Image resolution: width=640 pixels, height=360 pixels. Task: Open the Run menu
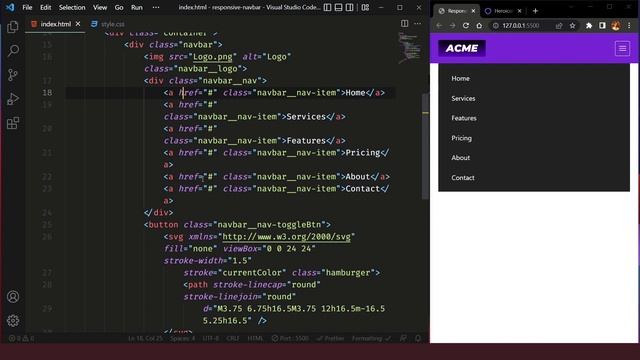click(x=137, y=7)
